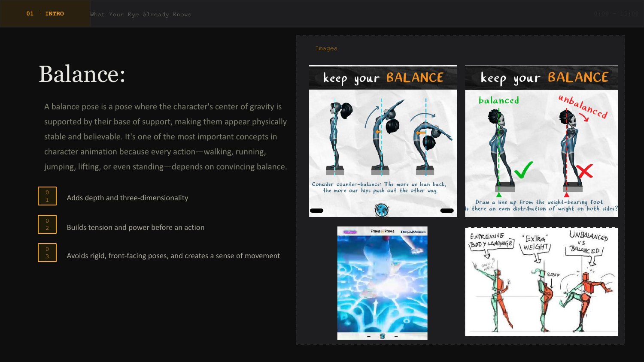Select the numbered 03 box icon

pyautogui.click(x=47, y=253)
